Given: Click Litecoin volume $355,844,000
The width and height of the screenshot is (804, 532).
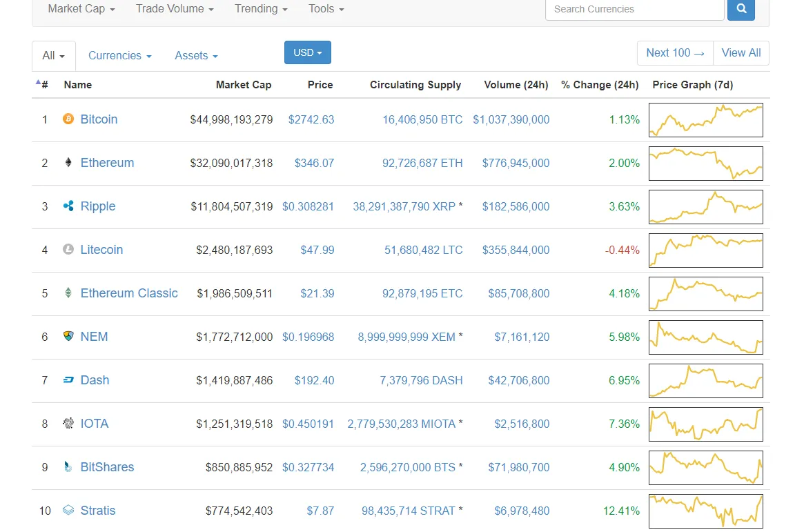Looking at the screenshot, I should (x=516, y=250).
